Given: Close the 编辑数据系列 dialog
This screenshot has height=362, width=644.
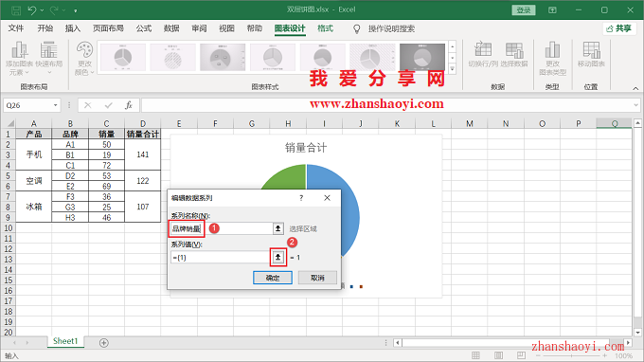Looking at the screenshot, I should (327, 198).
